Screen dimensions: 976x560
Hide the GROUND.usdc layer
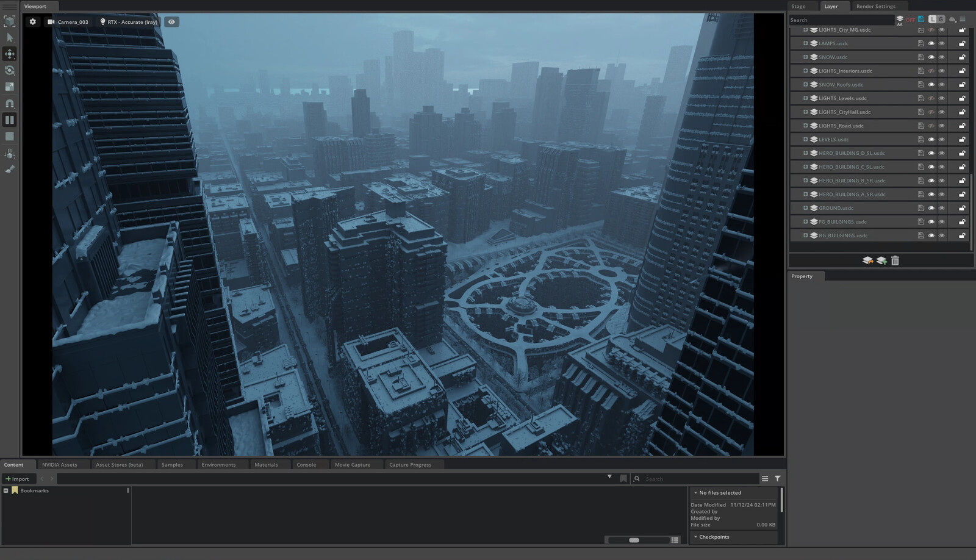pyautogui.click(x=931, y=208)
